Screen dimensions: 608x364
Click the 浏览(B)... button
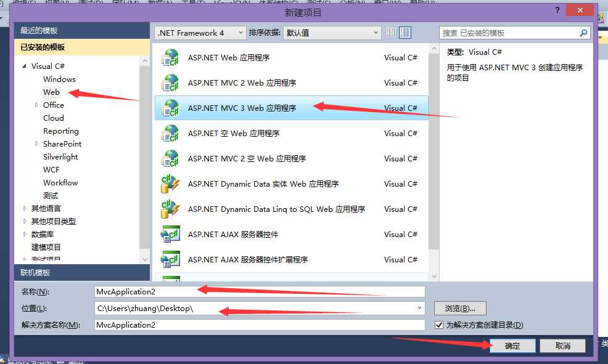pos(460,308)
